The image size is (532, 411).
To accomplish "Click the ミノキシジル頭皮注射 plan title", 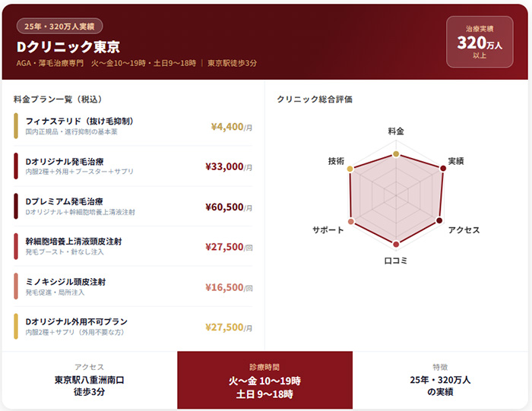I will 65,282.
